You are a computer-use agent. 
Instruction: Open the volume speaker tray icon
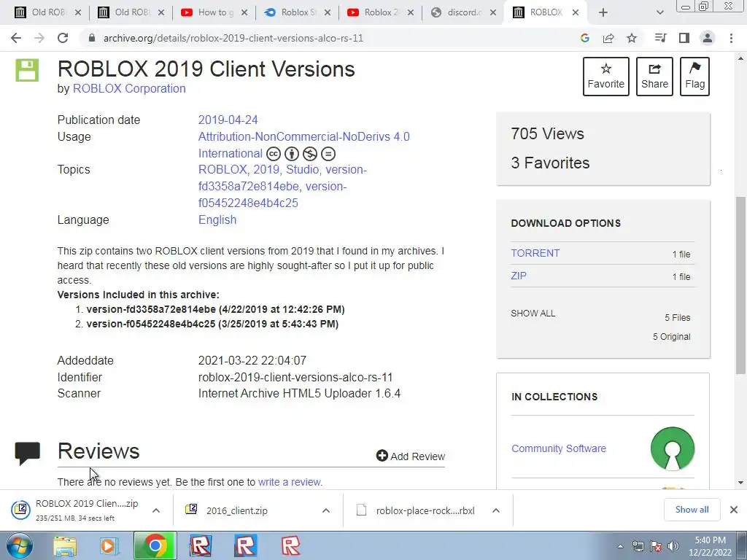673,546
